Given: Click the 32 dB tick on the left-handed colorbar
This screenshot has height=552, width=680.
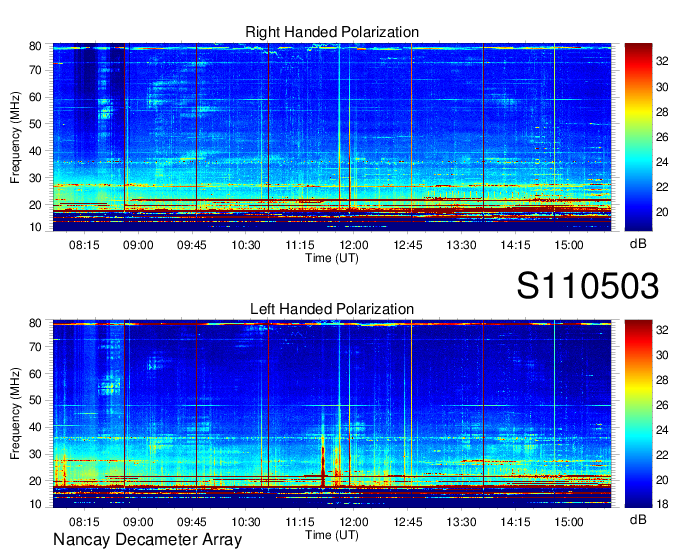Looking at the screenshot, I should (662, 330).
